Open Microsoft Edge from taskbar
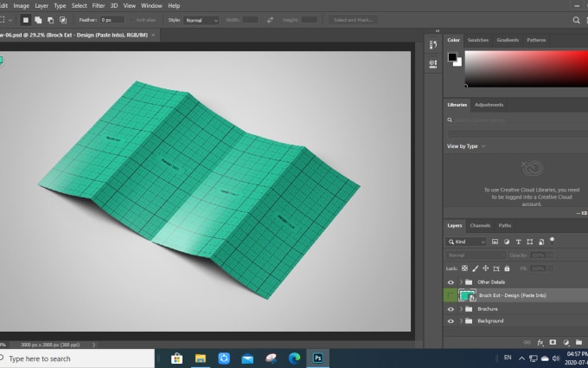This screenshot has height=368, width=588. pos(294,358)
